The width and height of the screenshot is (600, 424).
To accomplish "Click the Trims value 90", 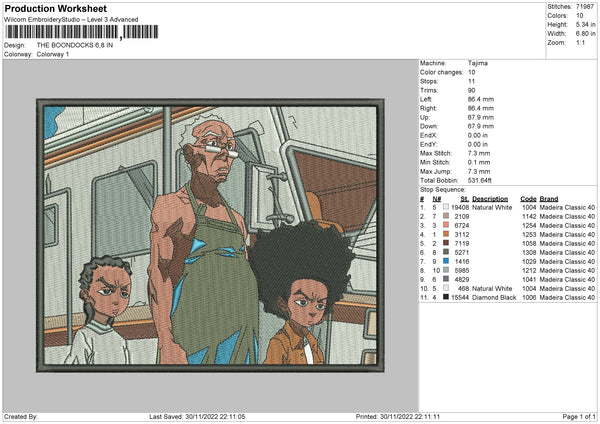I will click(x=471, y=90).
